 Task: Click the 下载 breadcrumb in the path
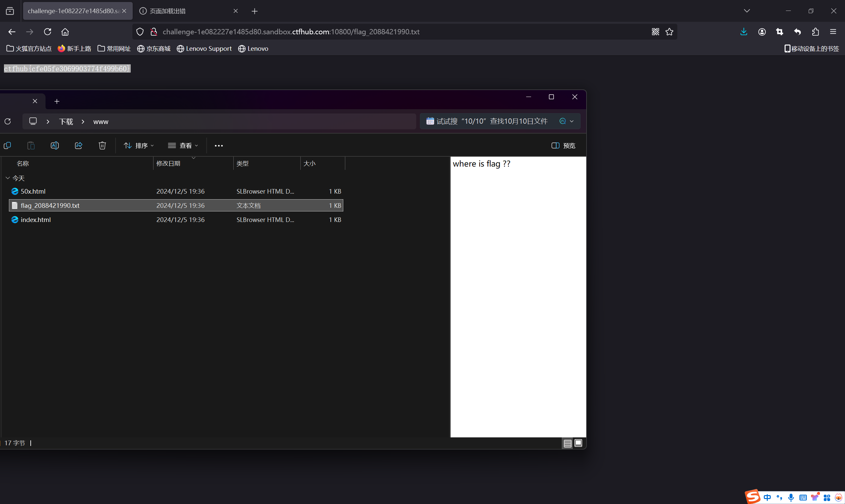66,122
